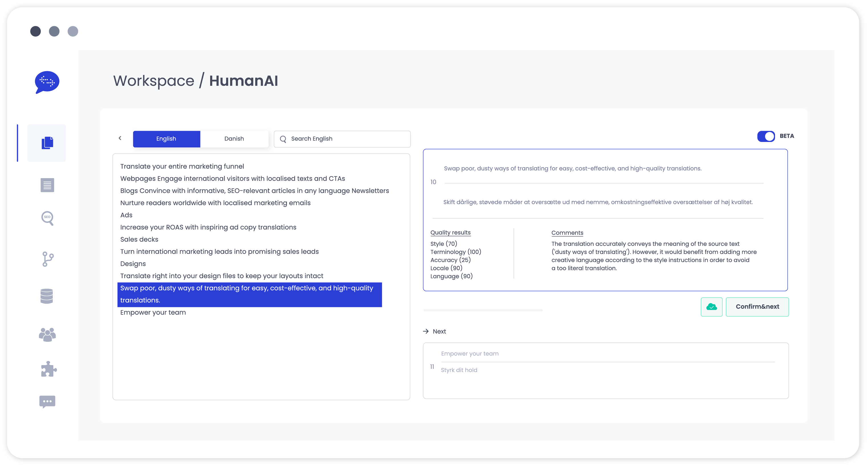Switch to the English tab
The image size is (868, 466).
coord(167,139)
